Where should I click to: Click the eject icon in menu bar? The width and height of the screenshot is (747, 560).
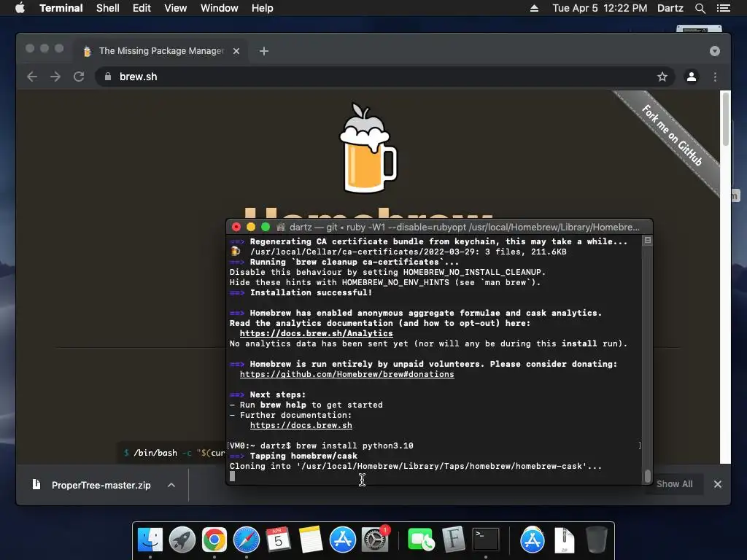pos(534,8)
